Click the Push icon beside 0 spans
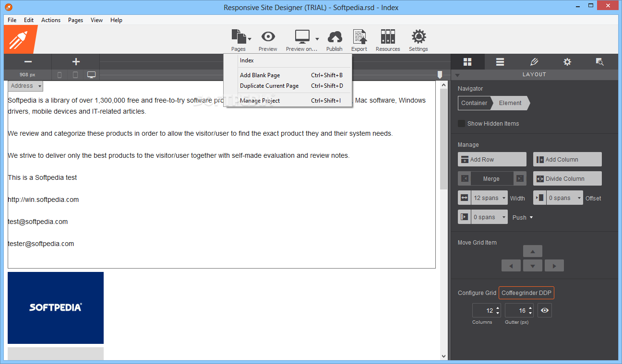This screenshot has height=364, width=622. [x=465, y=217]
